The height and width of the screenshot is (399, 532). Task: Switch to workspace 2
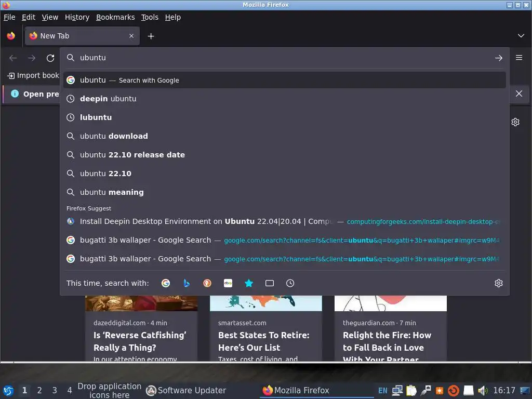click(x=39, y=391)
